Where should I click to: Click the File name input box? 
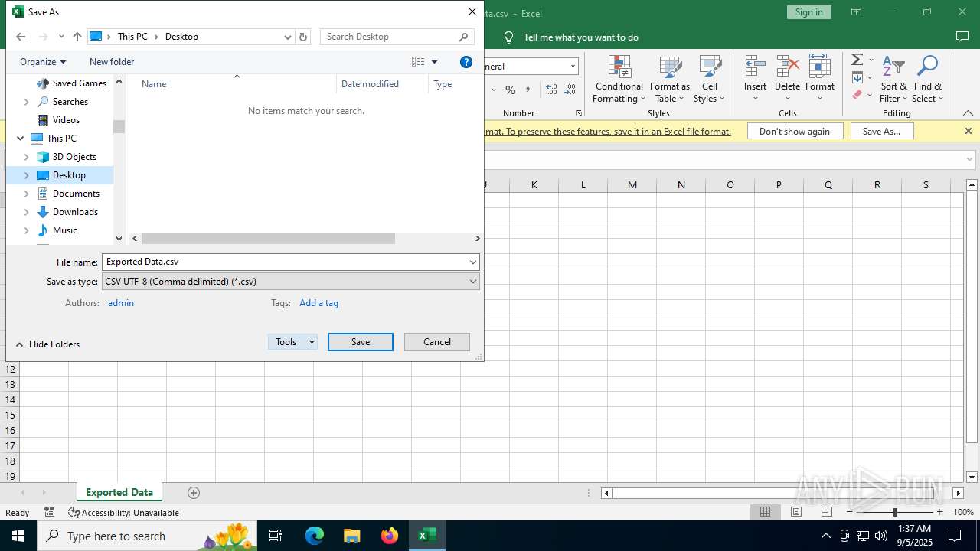pyautogui.click(x=285, y=262)
